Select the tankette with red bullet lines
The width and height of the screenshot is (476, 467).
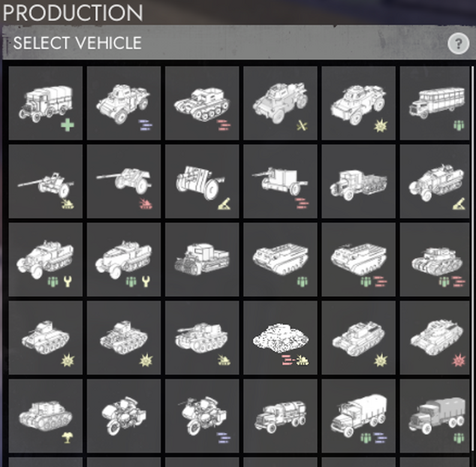click(202, 103)
